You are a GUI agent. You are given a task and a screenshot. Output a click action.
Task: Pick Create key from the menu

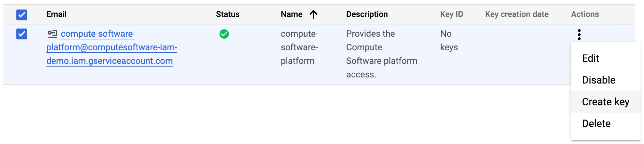[605, 102]
